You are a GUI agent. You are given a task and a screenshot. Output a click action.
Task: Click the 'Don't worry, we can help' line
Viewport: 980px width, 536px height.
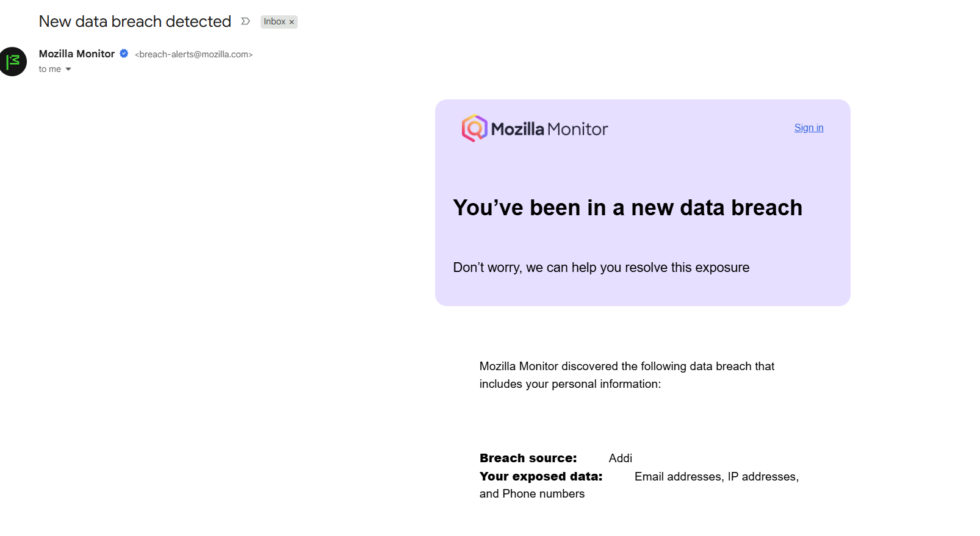601,268
